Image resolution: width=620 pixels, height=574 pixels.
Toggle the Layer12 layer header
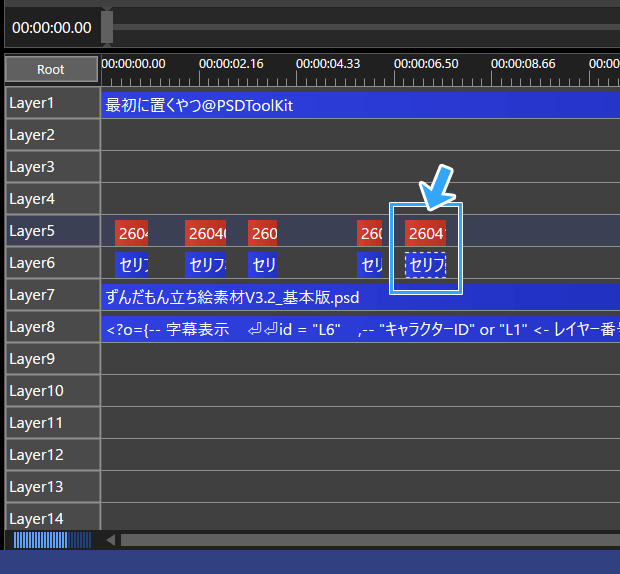[x=51, y=455]
